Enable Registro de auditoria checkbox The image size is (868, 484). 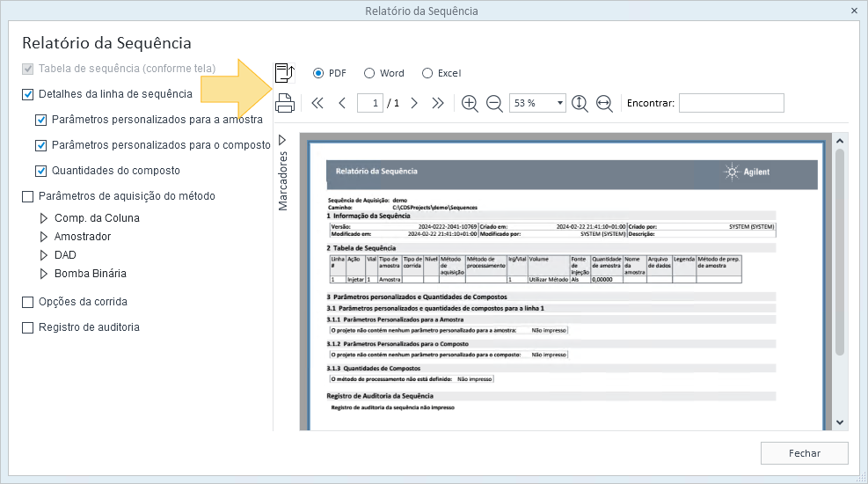(27, 327)
